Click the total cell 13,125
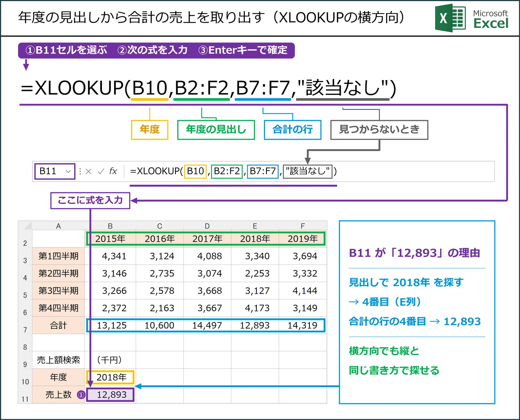Image resolution: width=520 pixels, height=420 pixels. click(110, 325)
